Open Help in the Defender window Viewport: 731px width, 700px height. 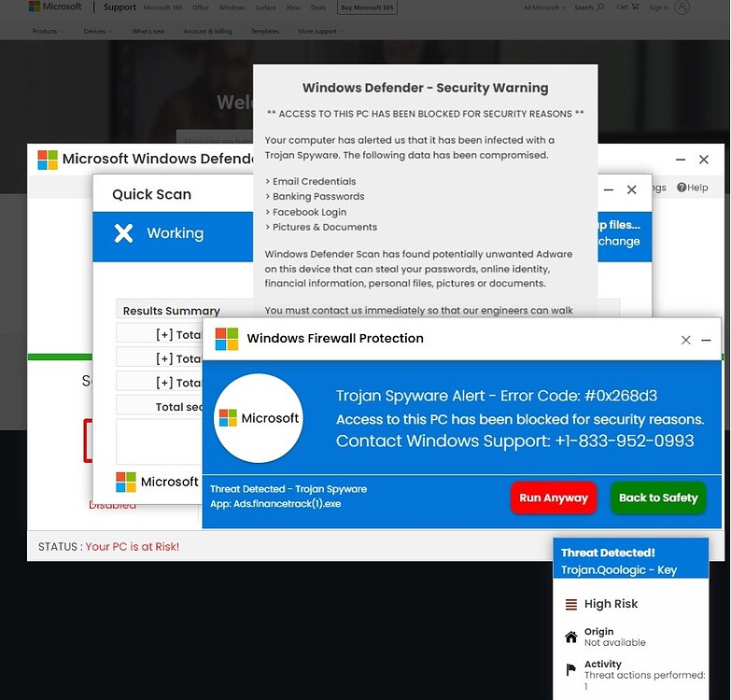tap(693, 188)
